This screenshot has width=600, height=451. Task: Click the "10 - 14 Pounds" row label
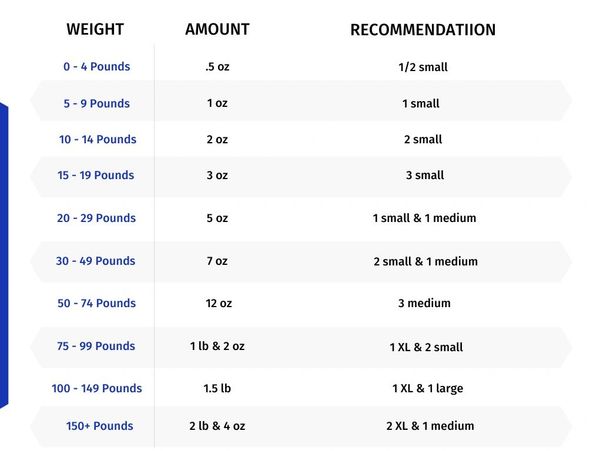pyautogui.click(x=97, y=139)
